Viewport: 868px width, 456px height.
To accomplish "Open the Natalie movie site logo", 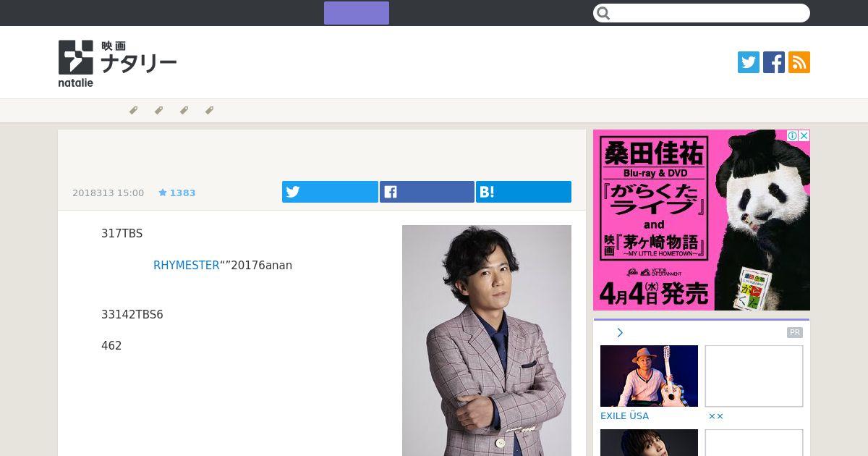I will 117,63.
